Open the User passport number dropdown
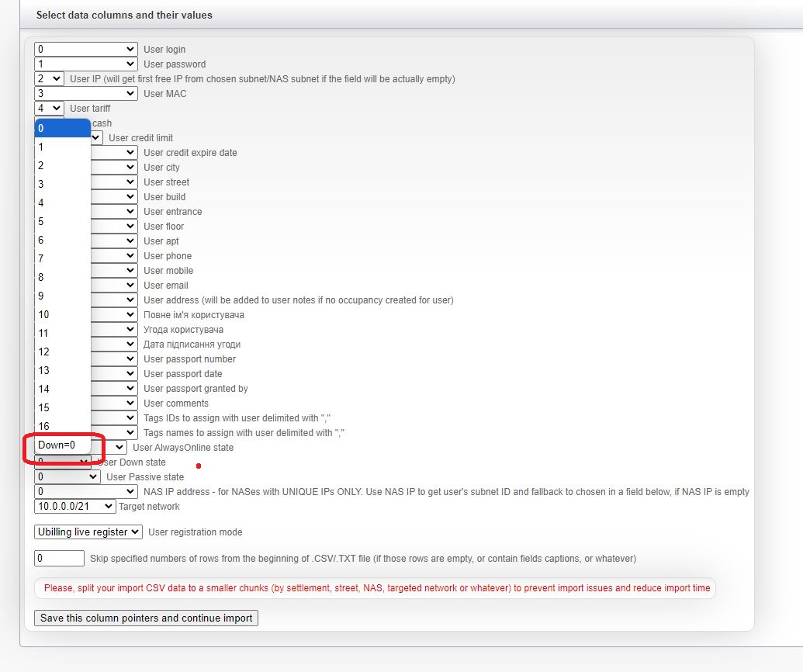 [x=114, y=359]
